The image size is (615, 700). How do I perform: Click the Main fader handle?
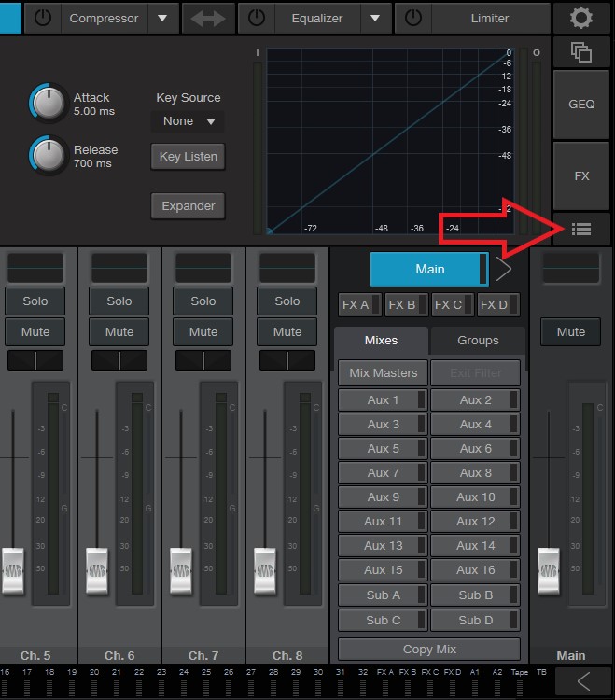pos(549,570)
